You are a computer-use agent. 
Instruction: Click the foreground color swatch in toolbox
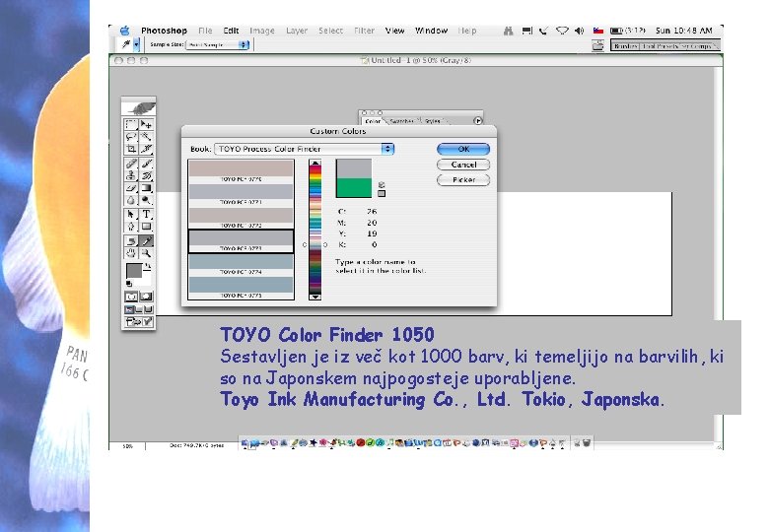(133, 270)
